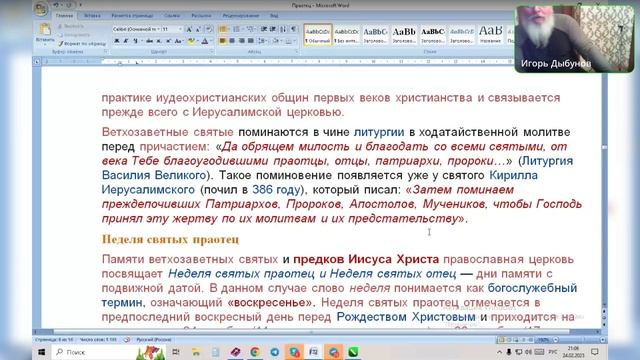Open the Borders dropdown
Viewport: 640px width, 360px height.
pyautogui.click(x=291, y=41)
